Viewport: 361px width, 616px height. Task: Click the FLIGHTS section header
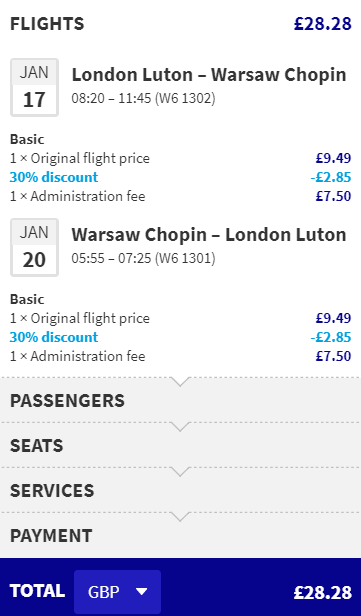47,24
